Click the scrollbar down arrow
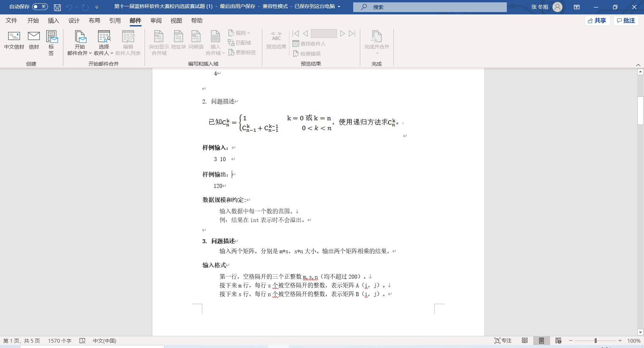Image resolution: width=644 pixels, height=348 pixels. coord(640,332)
